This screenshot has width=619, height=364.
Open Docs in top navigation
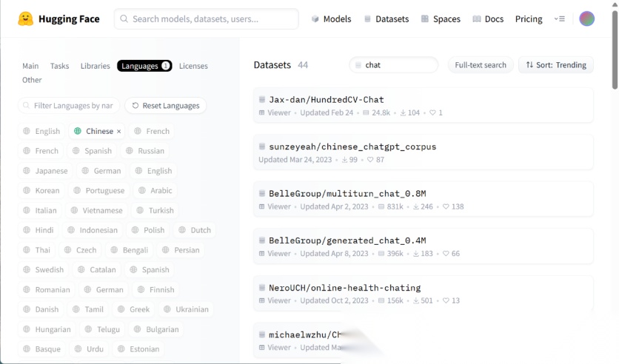tap(488, 19)
